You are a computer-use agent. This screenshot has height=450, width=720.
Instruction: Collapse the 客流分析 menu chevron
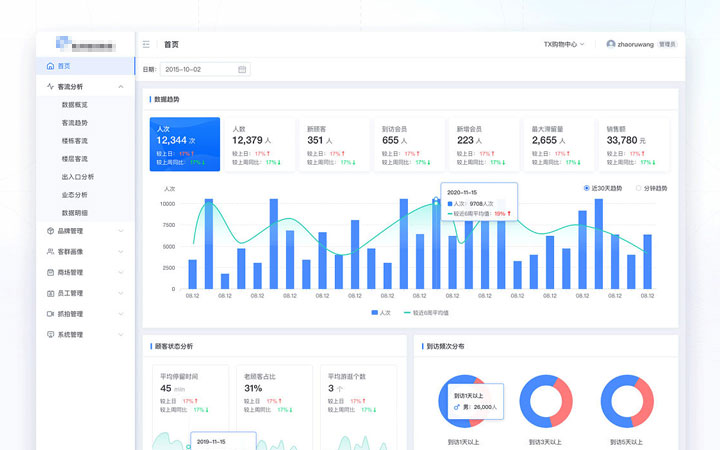121,86
